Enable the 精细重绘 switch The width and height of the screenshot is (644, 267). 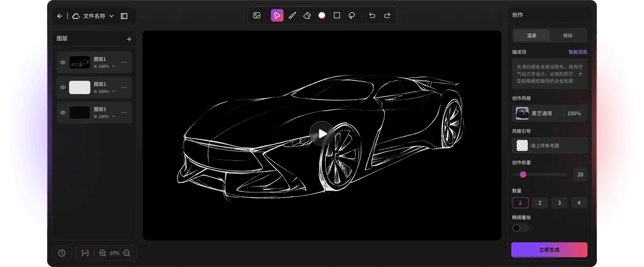[x=520, y=228]
